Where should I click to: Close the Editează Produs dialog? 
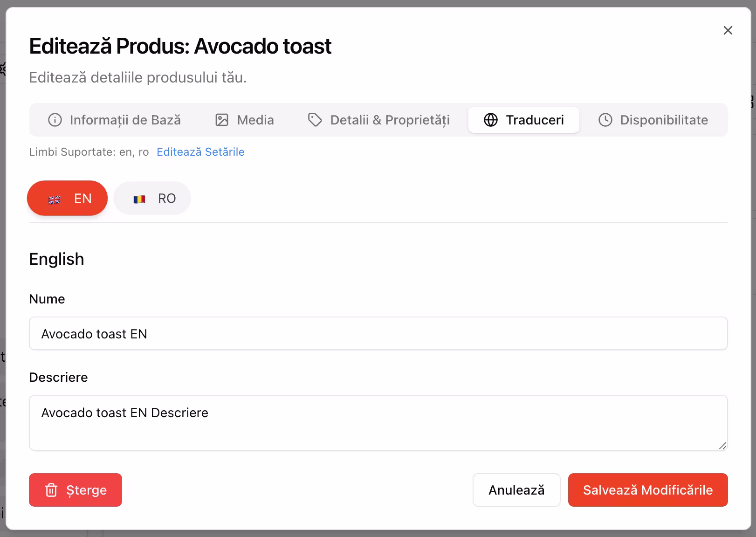pos(728,30)
